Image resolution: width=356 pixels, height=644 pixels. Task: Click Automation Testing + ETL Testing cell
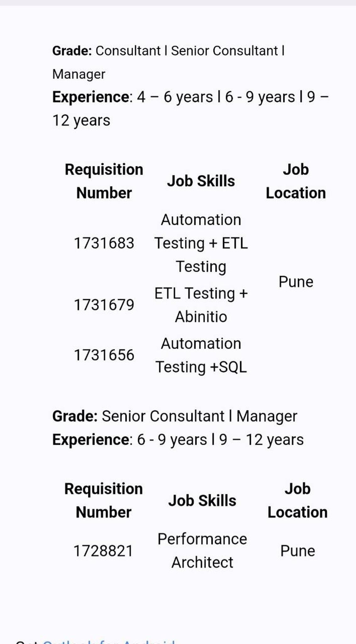point(201,243)
